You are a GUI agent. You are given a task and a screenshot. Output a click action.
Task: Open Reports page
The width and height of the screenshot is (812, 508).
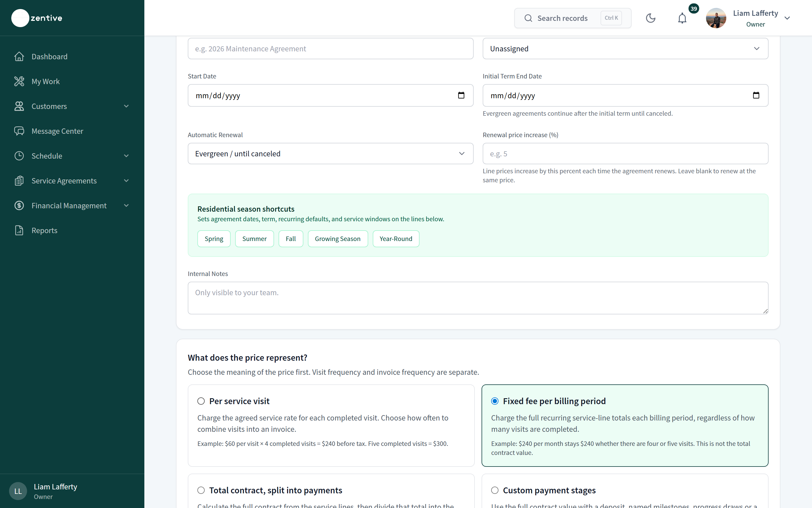click(44, 231)
